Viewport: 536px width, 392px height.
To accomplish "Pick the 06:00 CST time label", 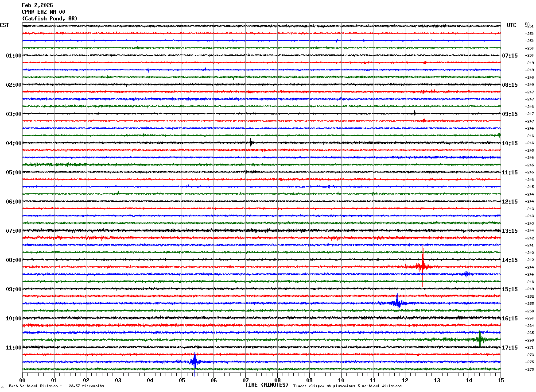I will (14, 202).
